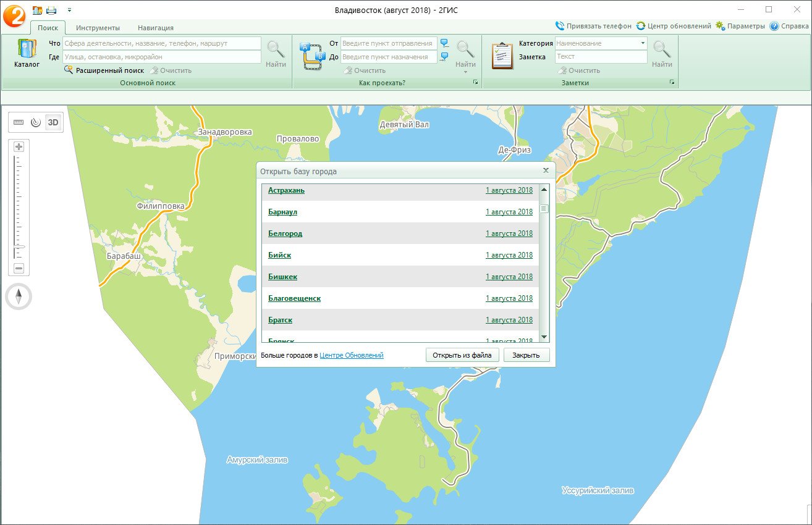Viewport: 812px width, 525px height.
Task: Click the route A-B icon in Как проехать
Action: coord(312,55)
